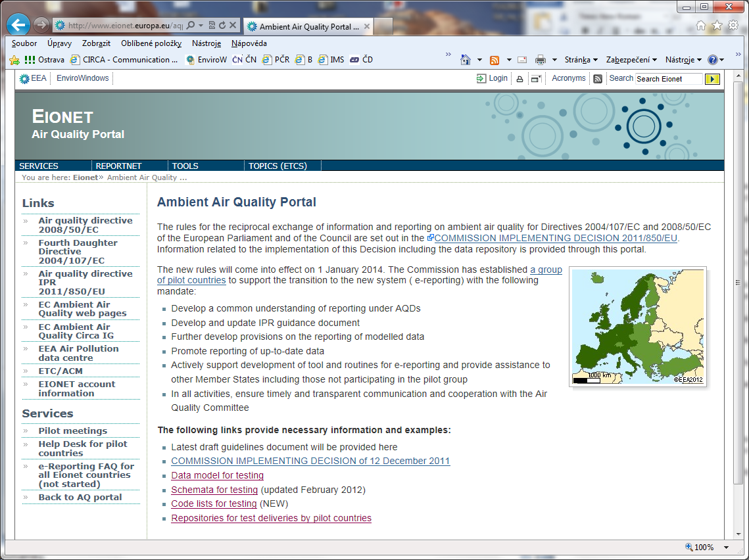Open the Acronyms link

pyautogui.click(x=568, y=78)
